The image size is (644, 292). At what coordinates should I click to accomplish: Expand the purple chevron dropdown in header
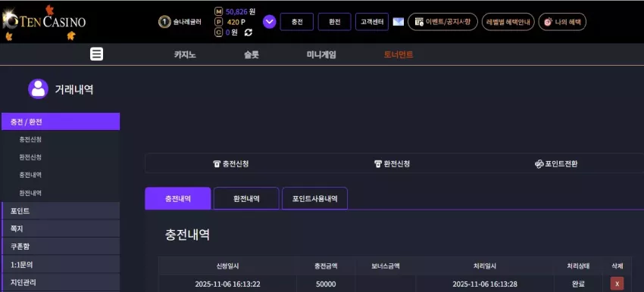click(x=269, y=21)
